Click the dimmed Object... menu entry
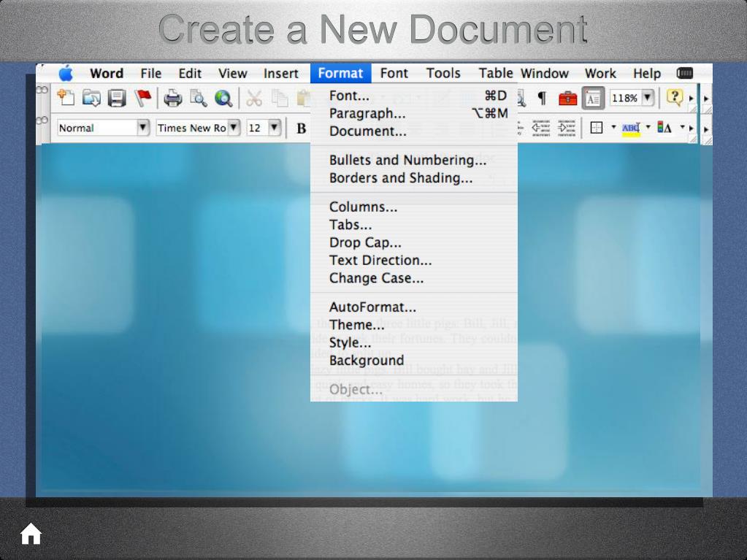 tap(414, 390)
